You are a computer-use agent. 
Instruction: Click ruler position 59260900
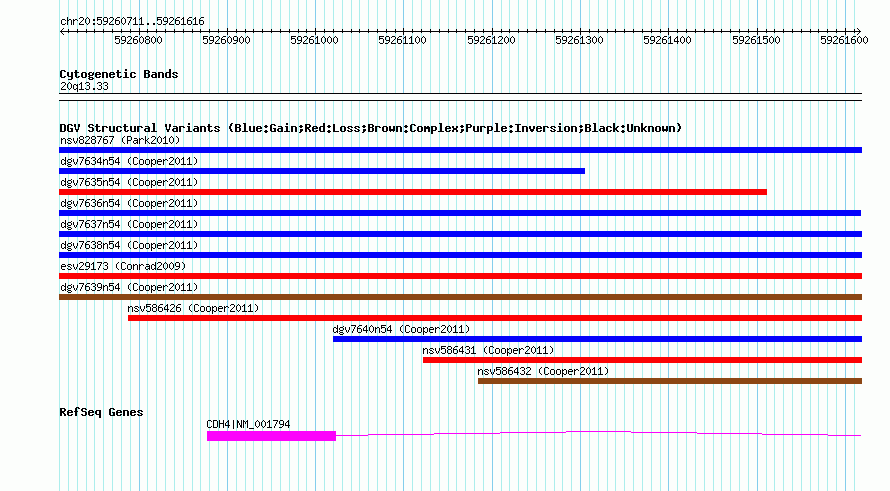(226, 40)
